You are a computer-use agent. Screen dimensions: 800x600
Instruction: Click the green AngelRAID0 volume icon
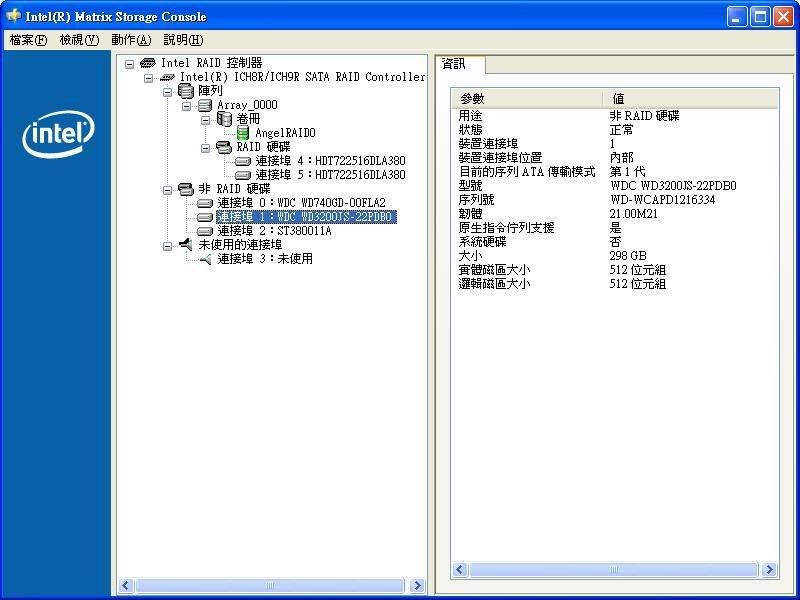243,133
